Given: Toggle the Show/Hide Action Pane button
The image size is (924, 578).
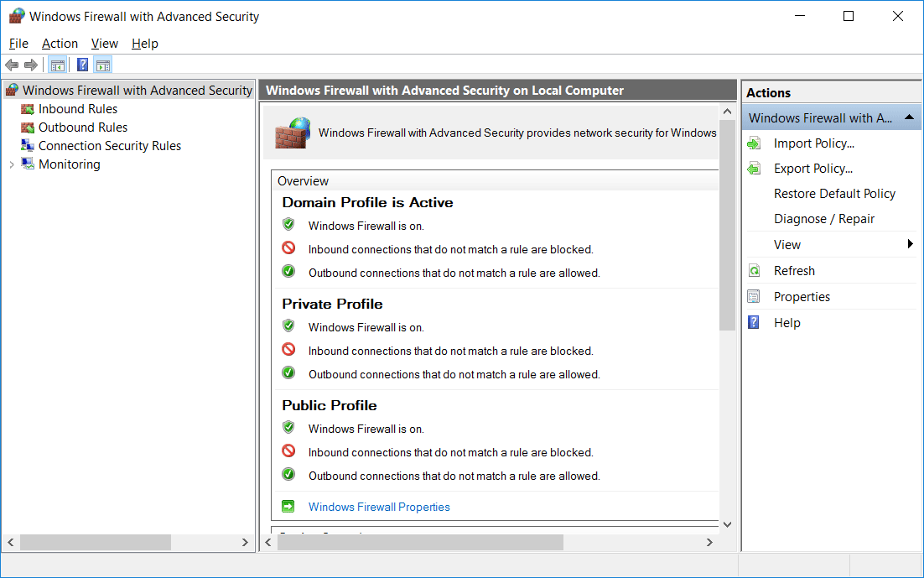Looking at the screenshot, I should (x=103, y=65).
